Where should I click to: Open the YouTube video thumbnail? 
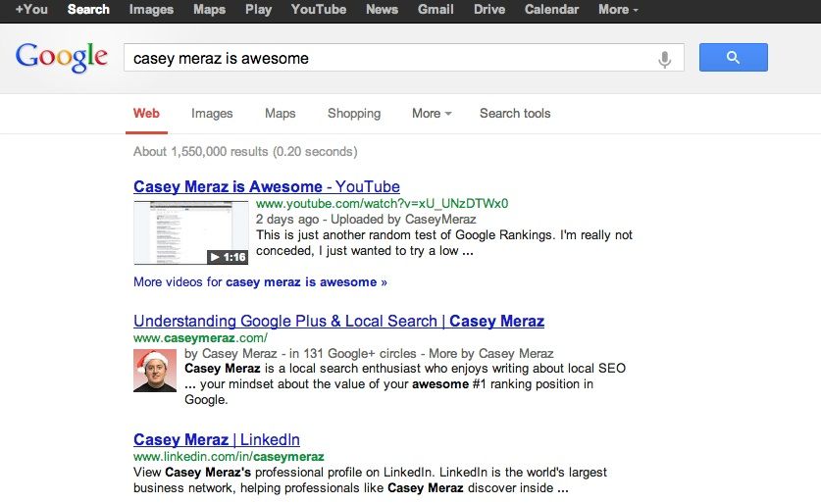point(190,232)
